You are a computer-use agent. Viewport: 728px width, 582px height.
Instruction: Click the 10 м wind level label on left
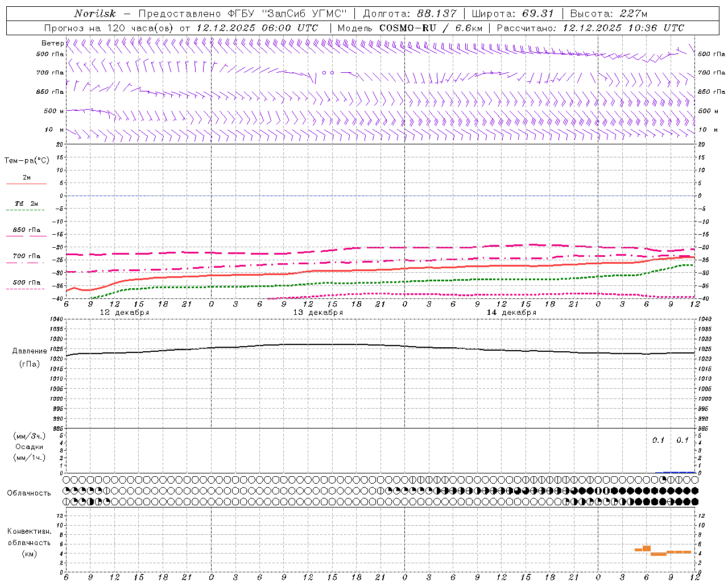click(55, 130)
